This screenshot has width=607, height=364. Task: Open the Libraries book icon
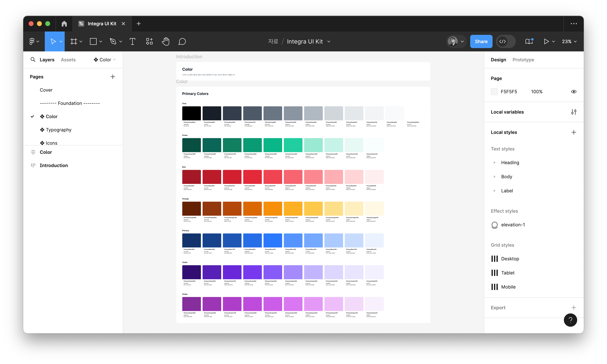click(529, 41)
